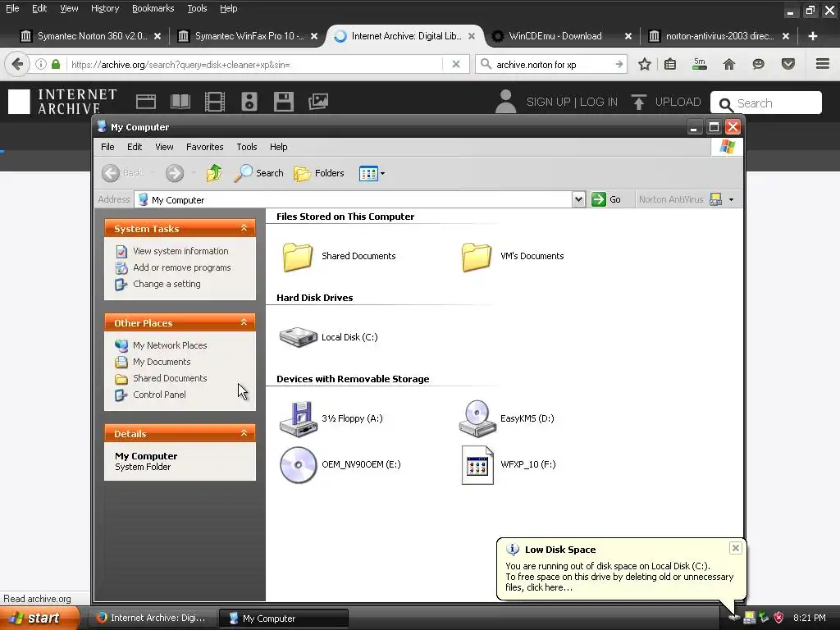Click the Pocket icon in toolbar
840x630 pixels.
(x=788, y=64)
